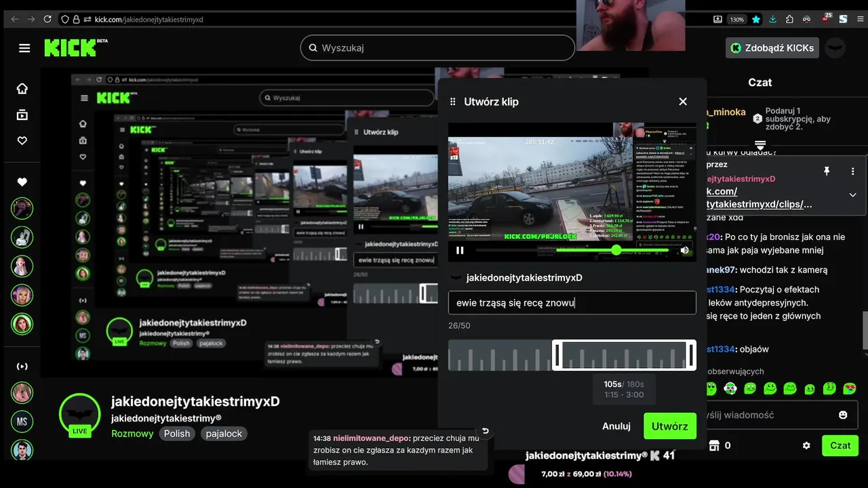Click the chat scrollbar thumb
The height and width of the screenshot is (488, 868).
pyautogui.click(x=865, y=329)
